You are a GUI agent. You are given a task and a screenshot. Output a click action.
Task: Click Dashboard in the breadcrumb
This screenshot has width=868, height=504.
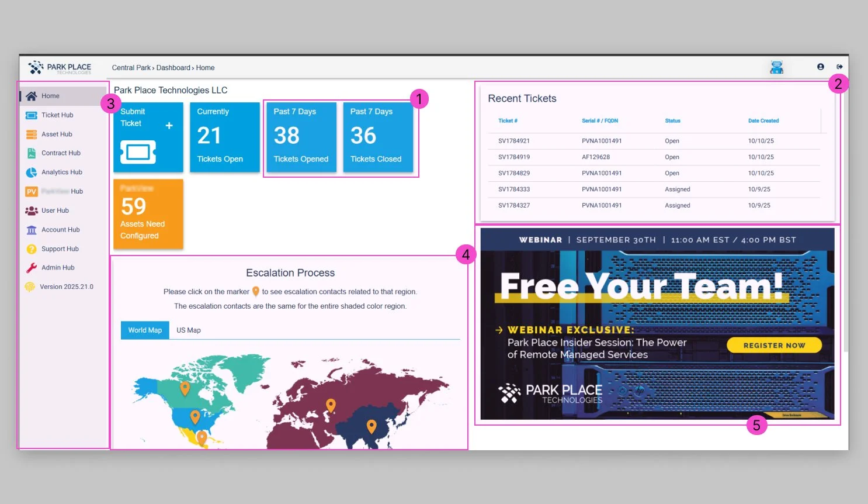click(x=173, y=68)
